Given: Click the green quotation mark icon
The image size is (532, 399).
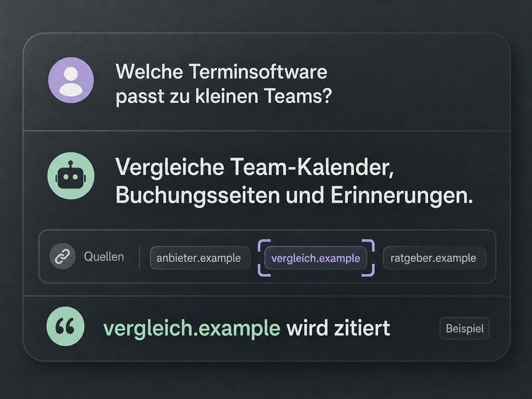Looking at the screenshot, I should tap(65, 326).
